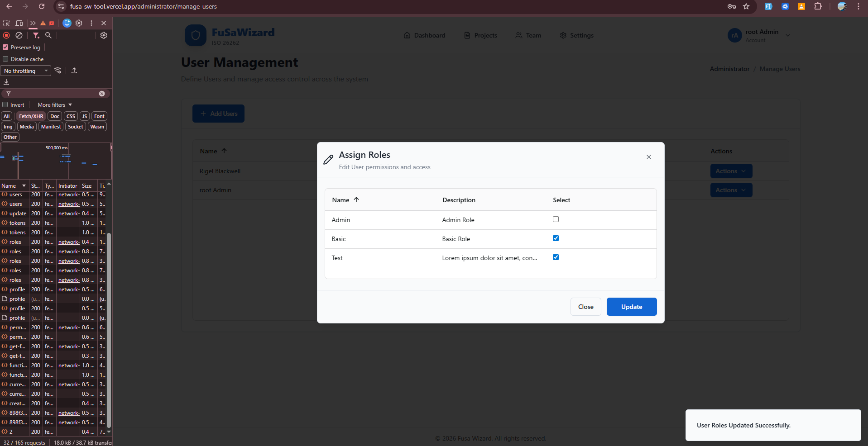Expand the More filters dropdown

[x=55, y=105]
